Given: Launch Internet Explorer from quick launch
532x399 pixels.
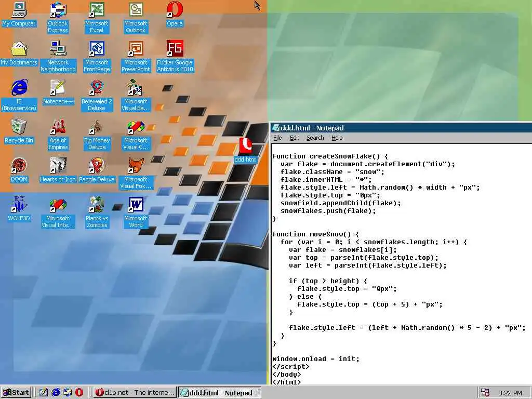Looking at the screenshot, I should click(x=56, y=393).
